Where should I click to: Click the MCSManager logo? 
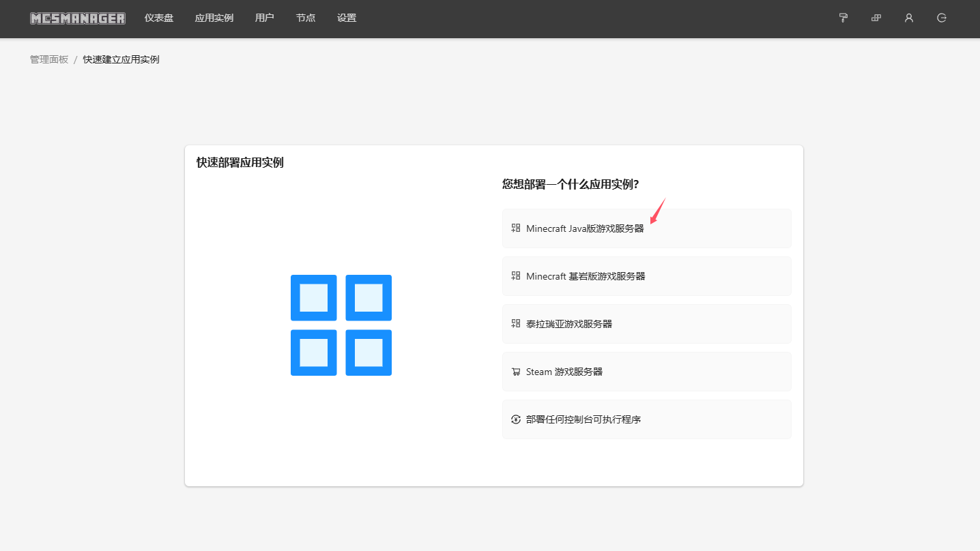click(78, 18)
